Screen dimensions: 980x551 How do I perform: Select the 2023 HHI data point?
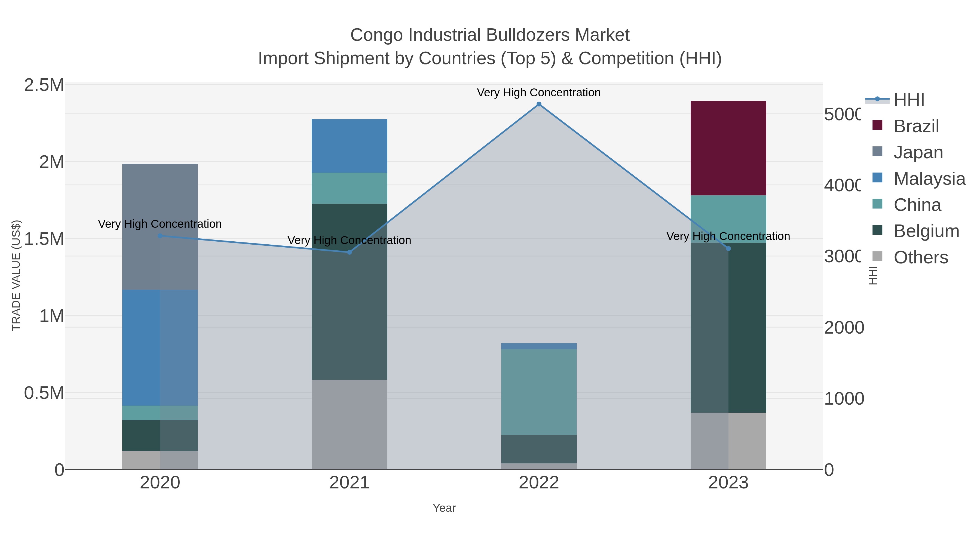tap(728, 249)
